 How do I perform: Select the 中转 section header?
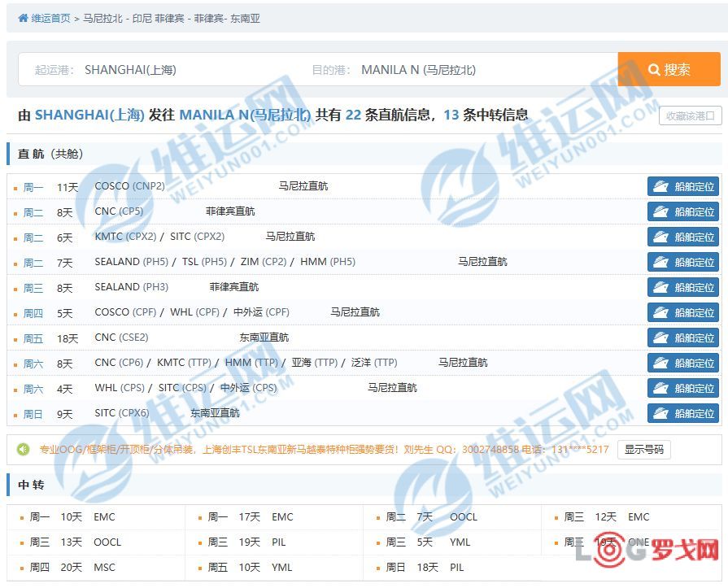click(x=31, y=485)
